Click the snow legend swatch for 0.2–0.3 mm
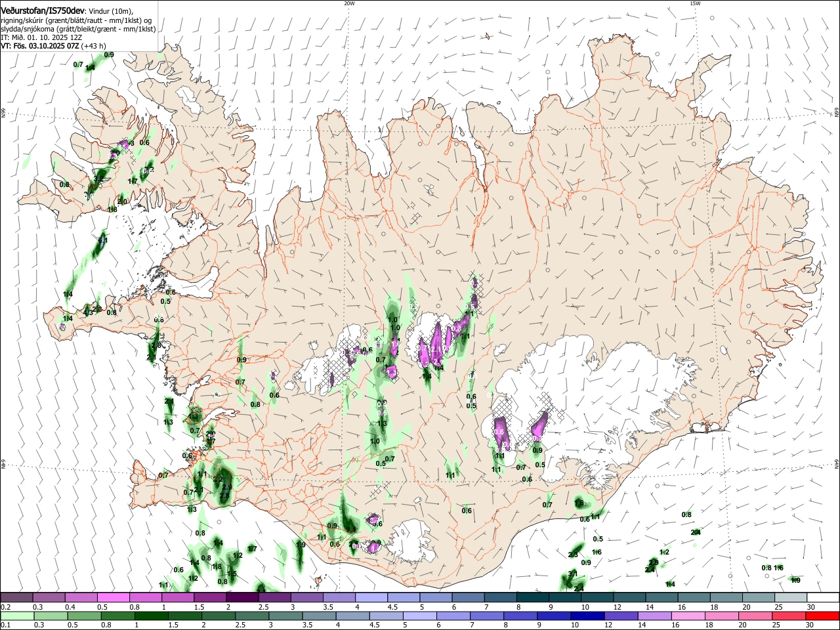840x630 pixels. (17, 598)
